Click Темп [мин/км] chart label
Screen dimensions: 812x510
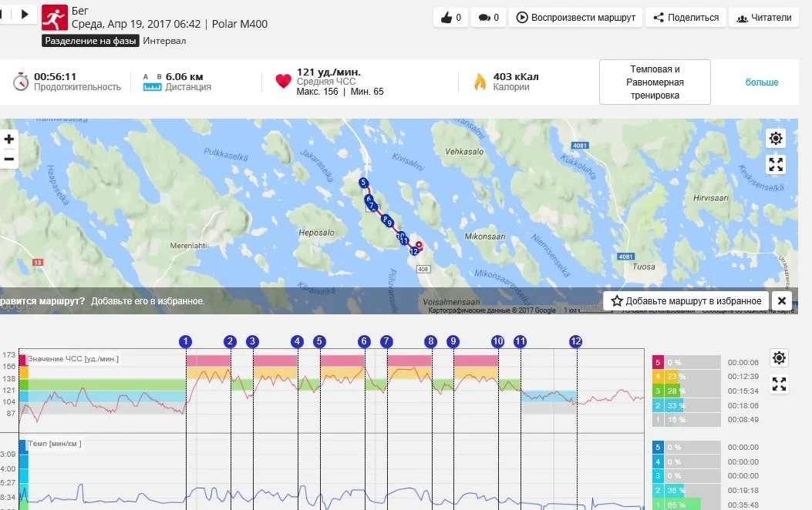[55, 443]
